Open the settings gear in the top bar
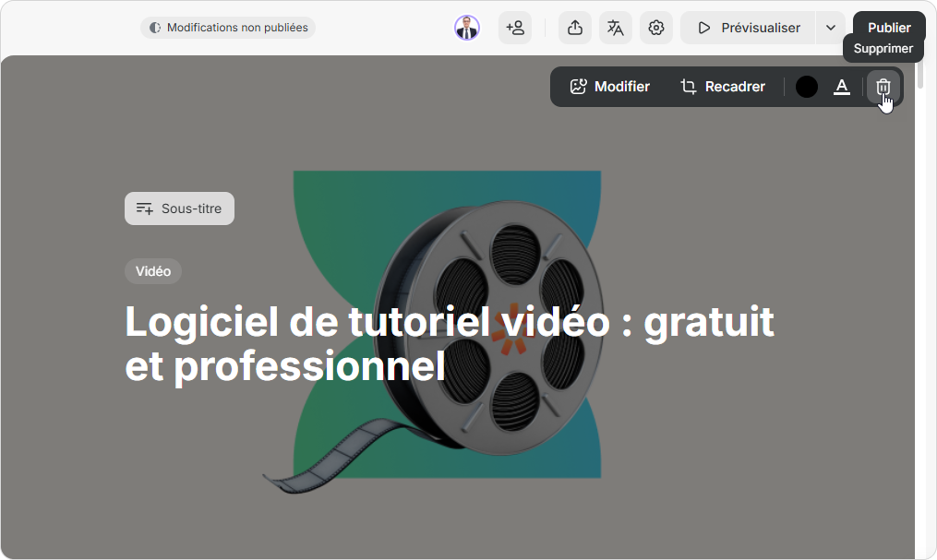937x560 pixels. [656, 28]
